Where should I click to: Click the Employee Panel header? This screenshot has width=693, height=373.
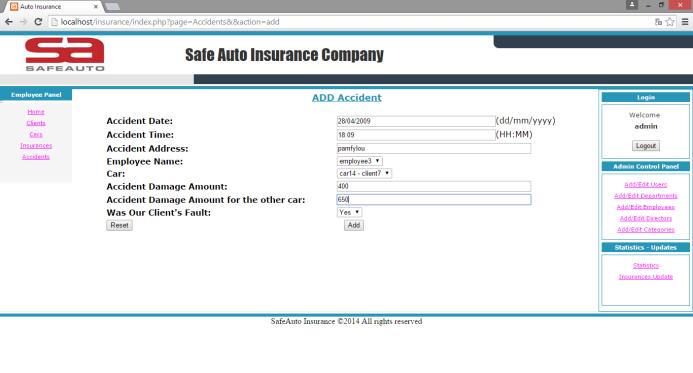pyautogui.click(x=36, y=95)
